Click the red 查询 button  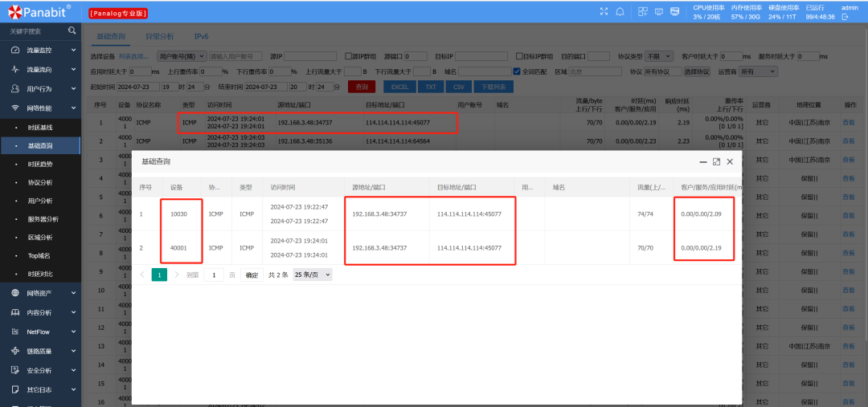click(362, 87)
